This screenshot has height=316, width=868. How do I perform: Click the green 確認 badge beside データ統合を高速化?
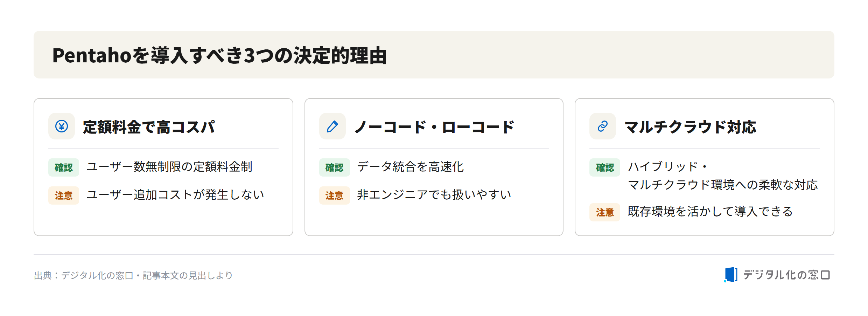(334, 167)
